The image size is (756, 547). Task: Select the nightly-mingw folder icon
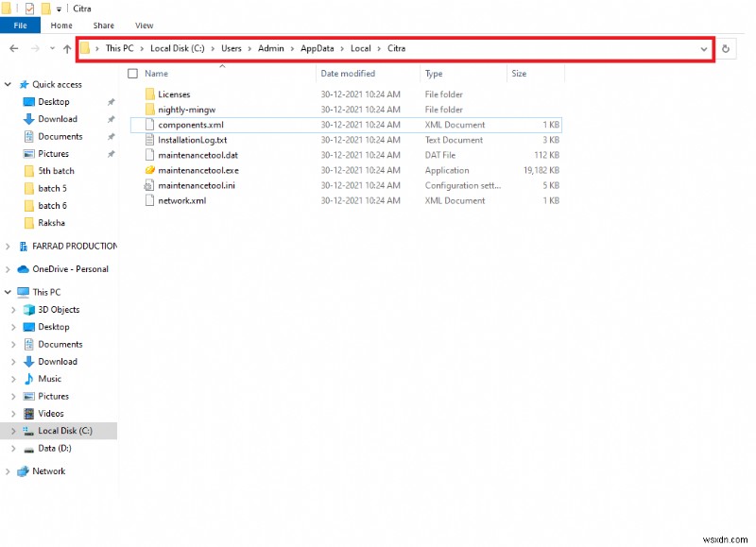150,109
